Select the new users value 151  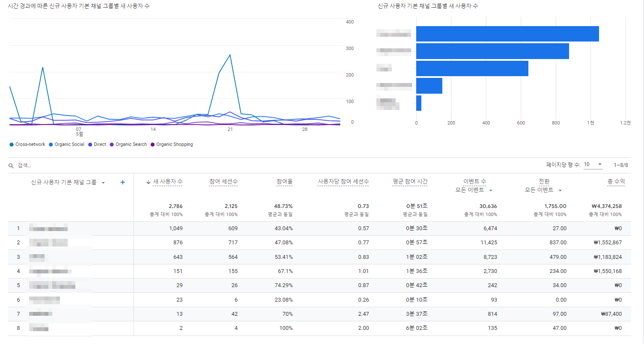point(178,271)
